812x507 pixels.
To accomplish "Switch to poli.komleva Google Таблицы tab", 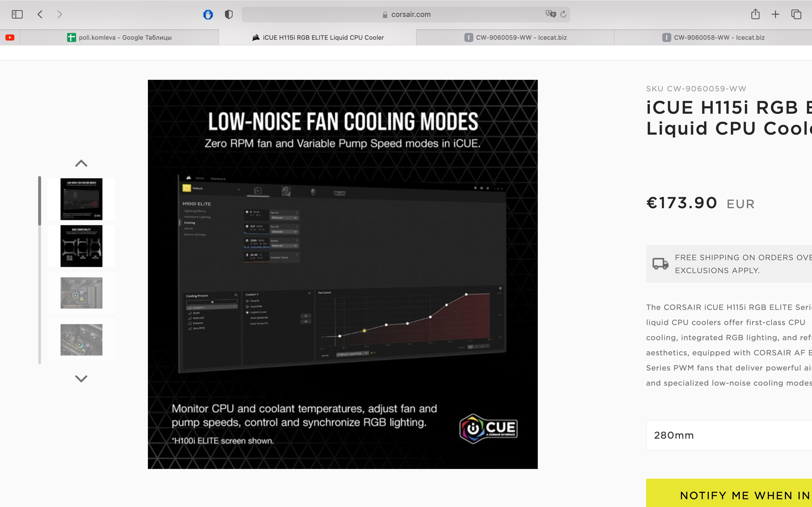I will point(120,37).
